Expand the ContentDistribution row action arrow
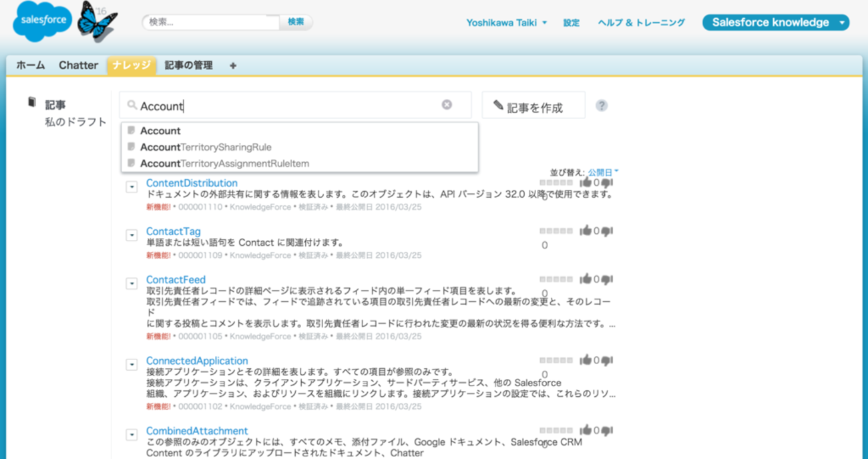Screen dimensions: 868x459 [x=132, y=187]
